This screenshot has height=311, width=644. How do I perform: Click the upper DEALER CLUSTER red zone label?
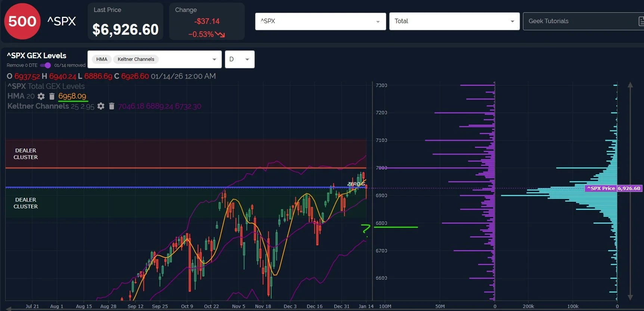(26, 154)
